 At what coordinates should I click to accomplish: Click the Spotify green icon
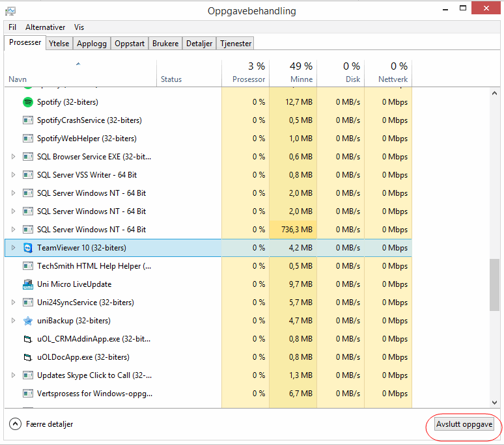[28, 102]
